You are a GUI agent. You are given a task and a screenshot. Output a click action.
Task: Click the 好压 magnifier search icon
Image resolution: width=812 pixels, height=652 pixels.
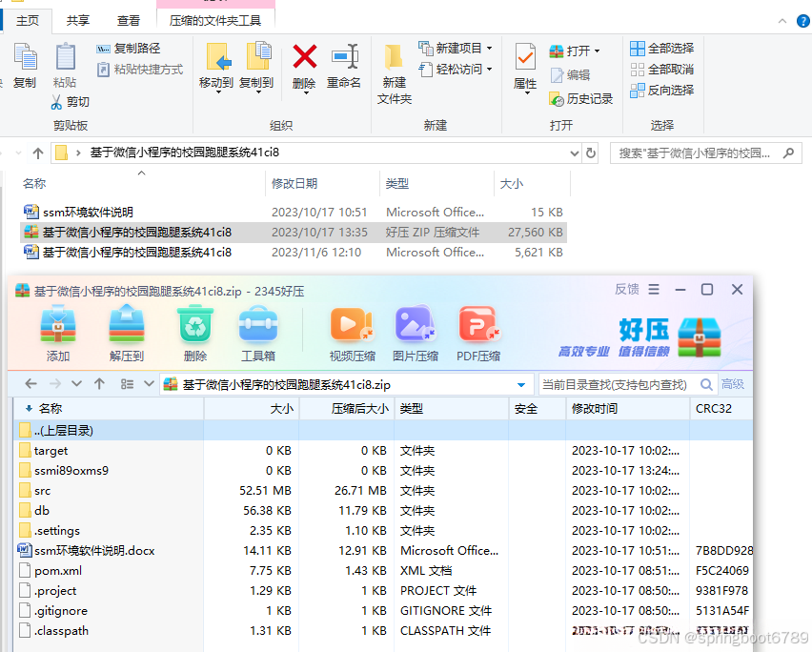[x=706, y=385]
